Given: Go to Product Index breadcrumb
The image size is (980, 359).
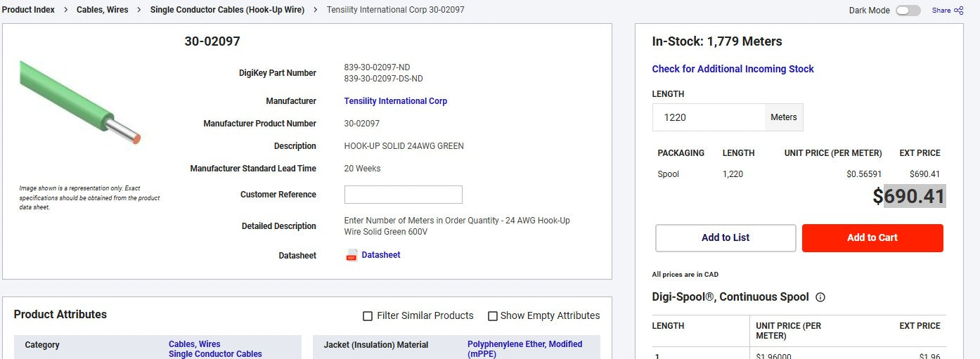Looking at the screenshot, I should [28, 10].
